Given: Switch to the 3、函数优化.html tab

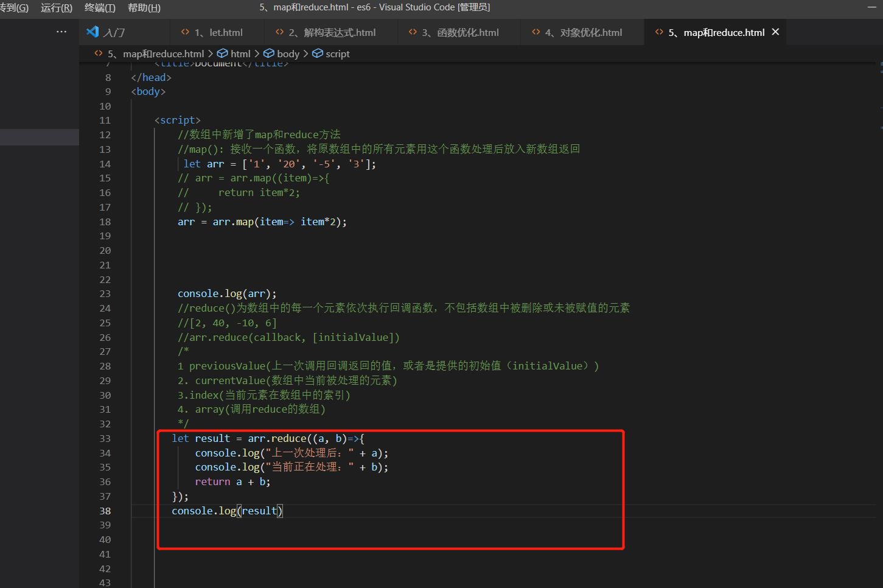Looking at the screenshot, I should (459, 32).
